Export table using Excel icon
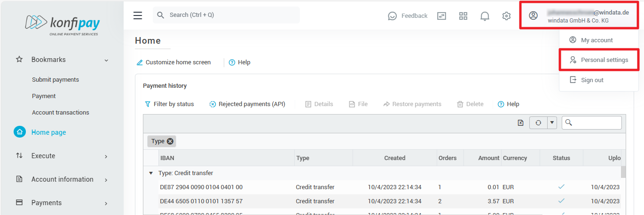Viewport: 644px width, 215px height. (520, 123)
